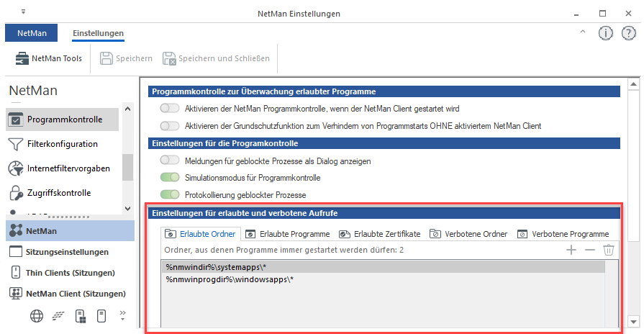Screen dimensions: 644x334
Task: Click the server icon in navigation footer
Action: (81, 316)
